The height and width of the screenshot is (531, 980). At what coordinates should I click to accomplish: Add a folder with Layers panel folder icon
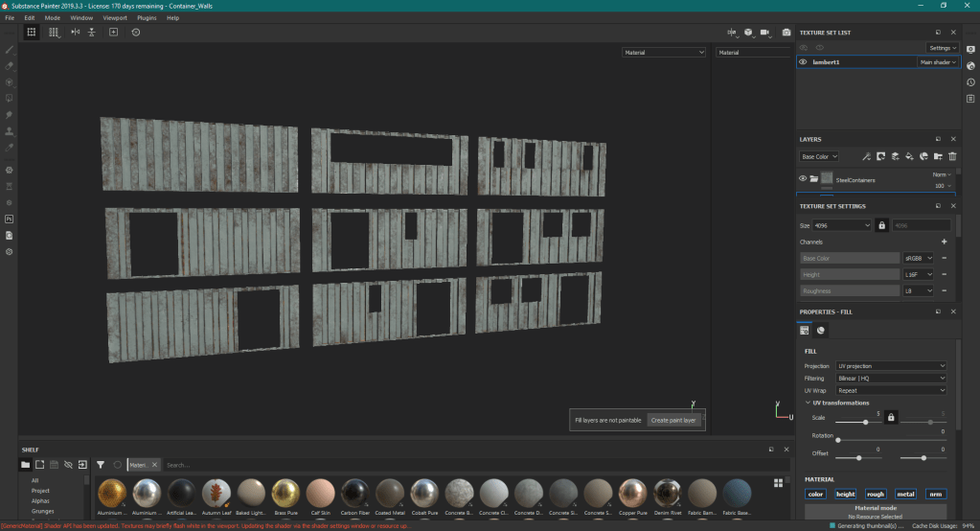coord(938,156)
